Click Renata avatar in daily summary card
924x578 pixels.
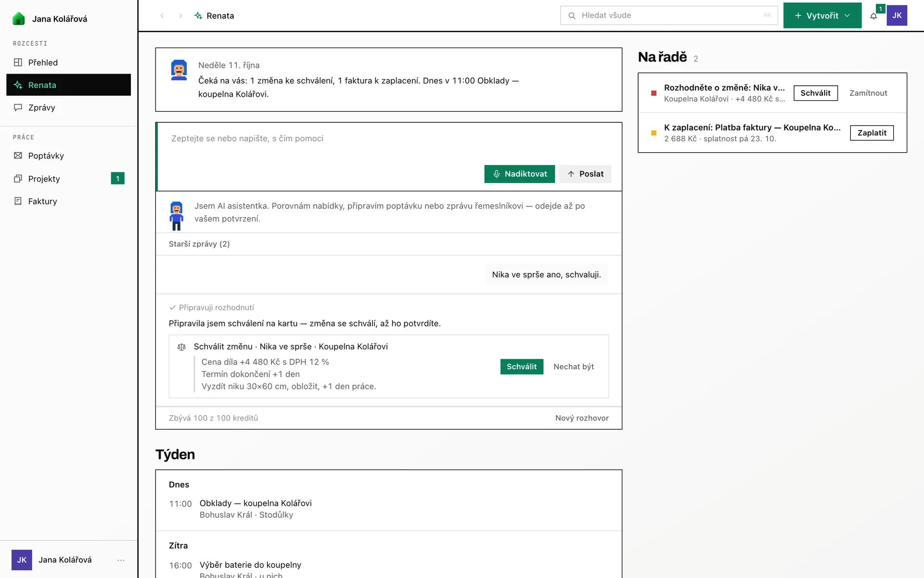[x=179, y=70]
